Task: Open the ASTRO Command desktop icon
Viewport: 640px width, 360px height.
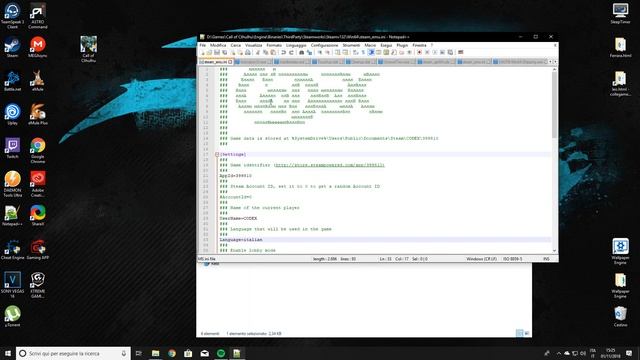Action: click(38, 16)
